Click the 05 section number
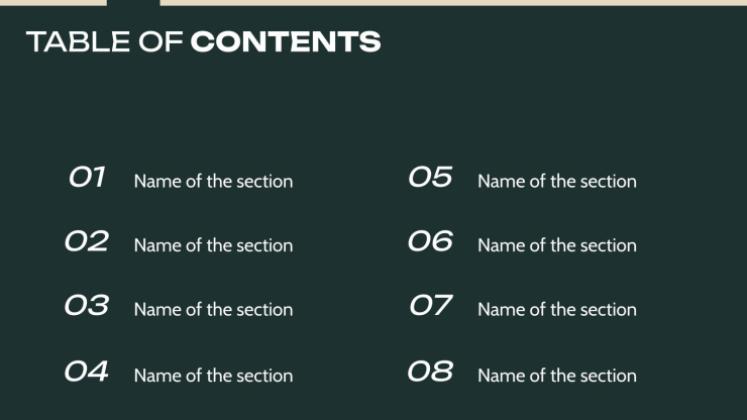The width and height of the screenshot is (747, 420). pos(431,178)
